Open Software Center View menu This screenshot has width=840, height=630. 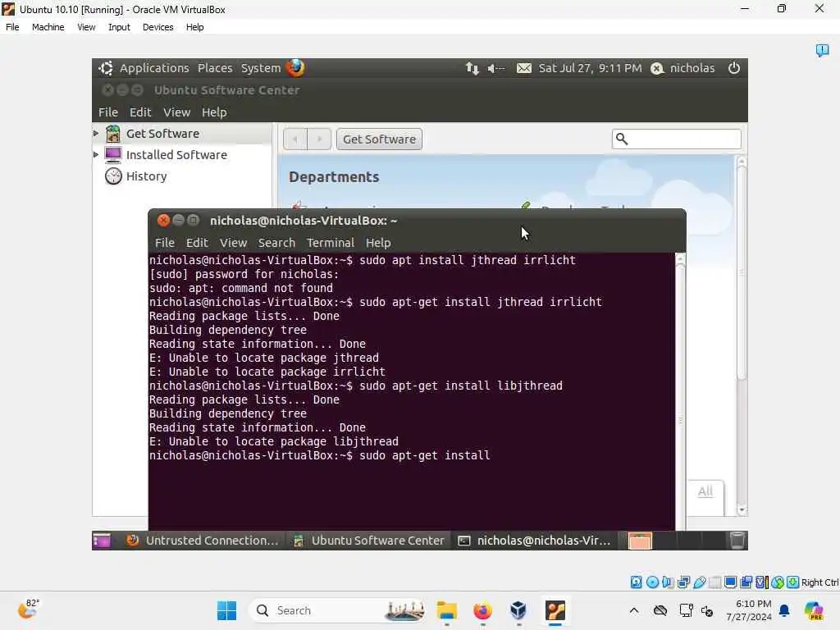[x=177, y=112]
